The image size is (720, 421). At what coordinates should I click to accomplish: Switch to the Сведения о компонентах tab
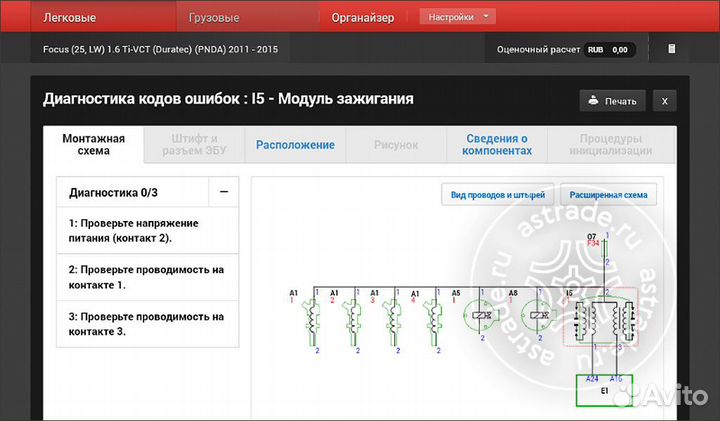497,145
